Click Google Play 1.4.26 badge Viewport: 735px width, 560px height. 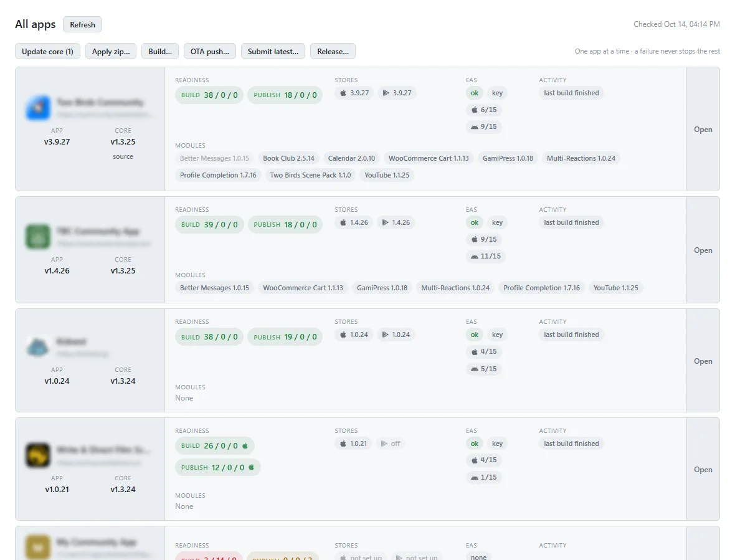(396, 222)
